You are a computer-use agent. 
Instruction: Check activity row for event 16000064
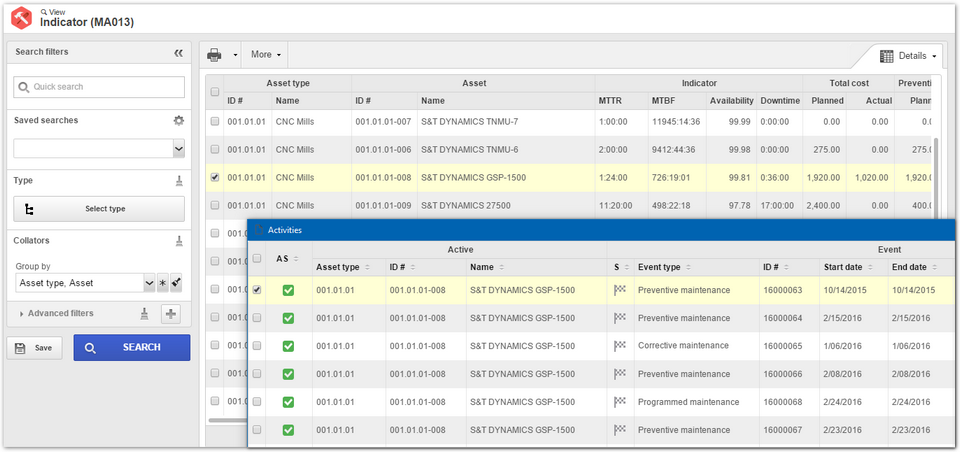[x=257, y=318]
